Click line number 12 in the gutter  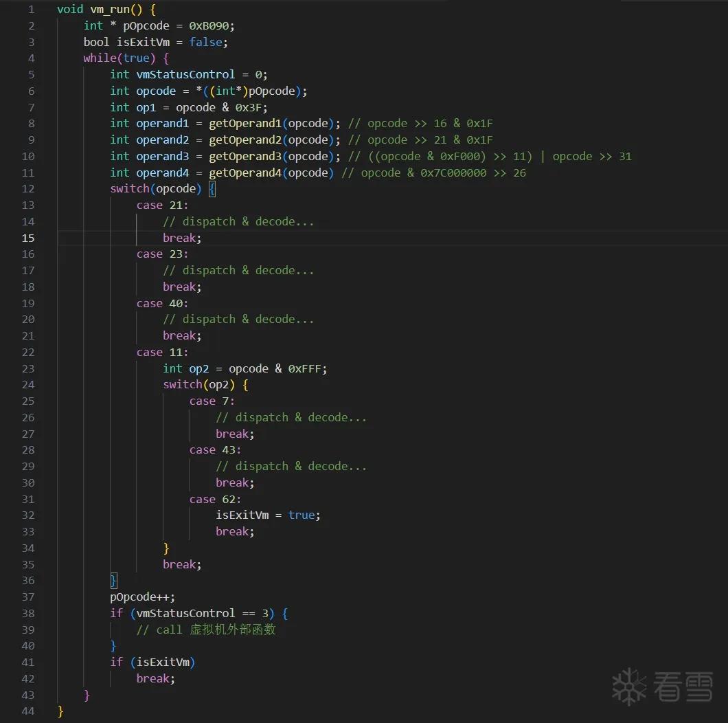[28, 189]
